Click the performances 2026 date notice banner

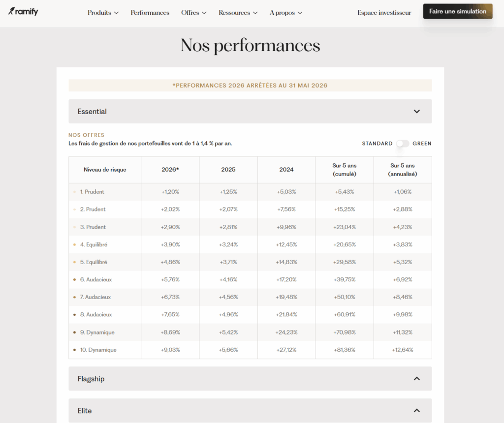tap(250, 86)
